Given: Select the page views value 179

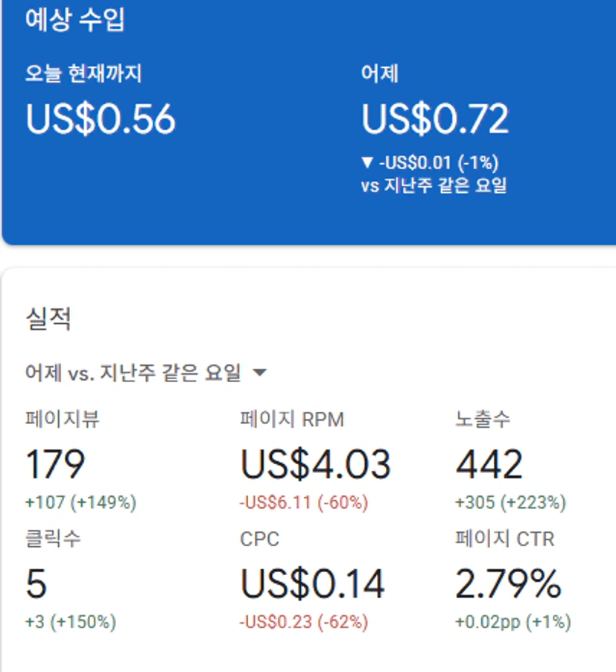Looking at the screenshot, I should pyautogui.click(x=55, y=465).
